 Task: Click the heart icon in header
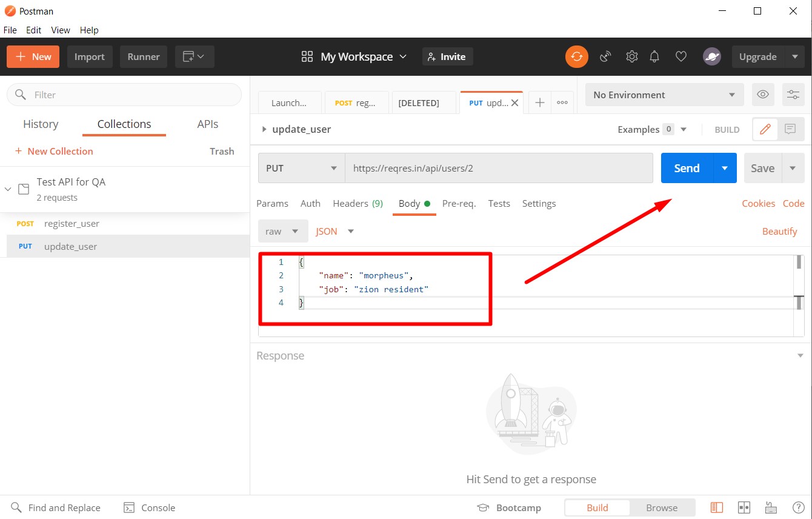coord(681,56)
